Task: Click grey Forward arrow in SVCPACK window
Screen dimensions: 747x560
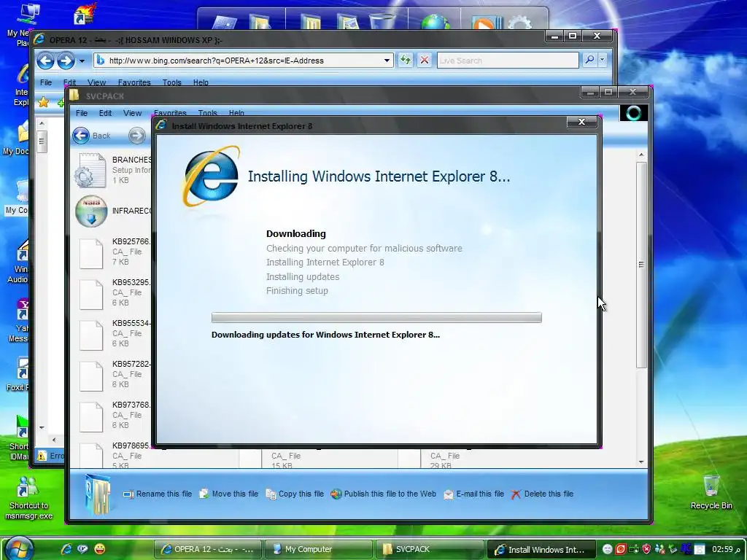Action: [136, 136]
